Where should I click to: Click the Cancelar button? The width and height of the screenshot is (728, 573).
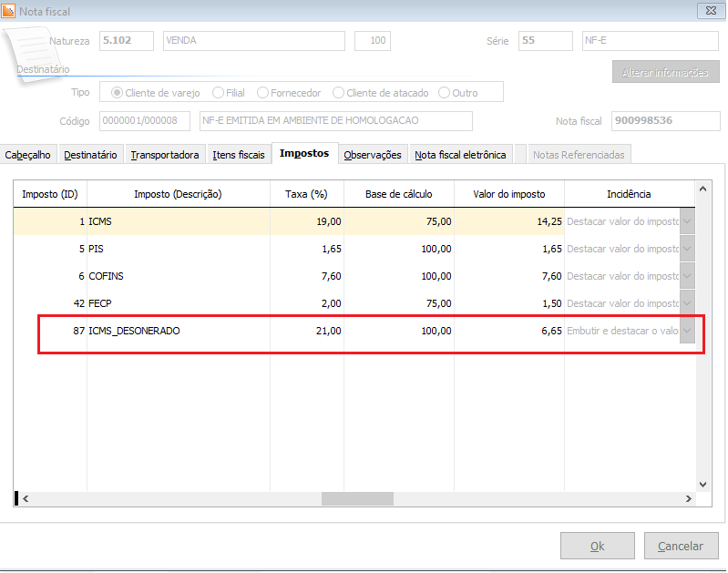coord(681,546)
